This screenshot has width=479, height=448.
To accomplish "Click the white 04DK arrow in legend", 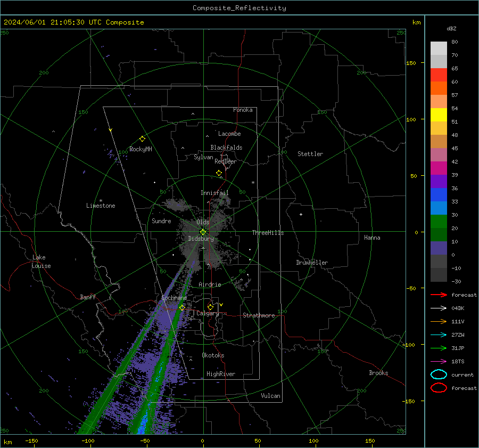I will point(439,308).
